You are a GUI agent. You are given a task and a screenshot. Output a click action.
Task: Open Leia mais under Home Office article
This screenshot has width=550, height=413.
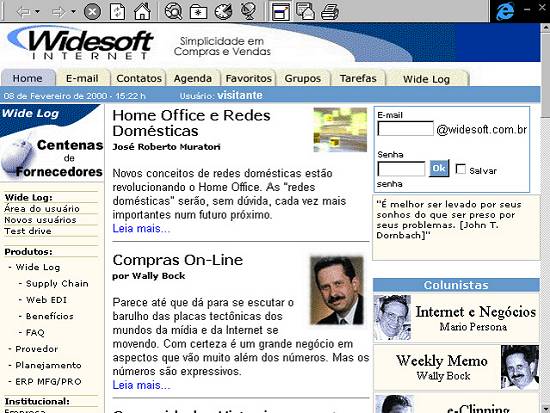click(141, 228)
